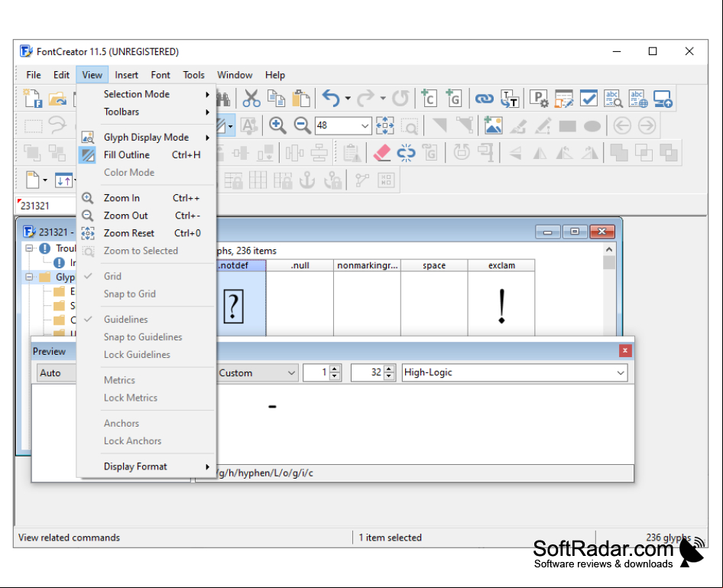Click the sort arrows icon in the lower toolbar
Screen dimensions: 723x588
63,180
